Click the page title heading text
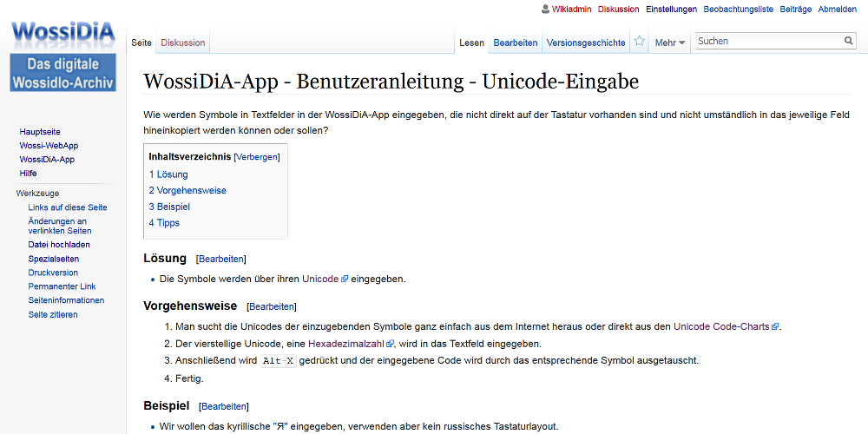 [x=391, y=82]
